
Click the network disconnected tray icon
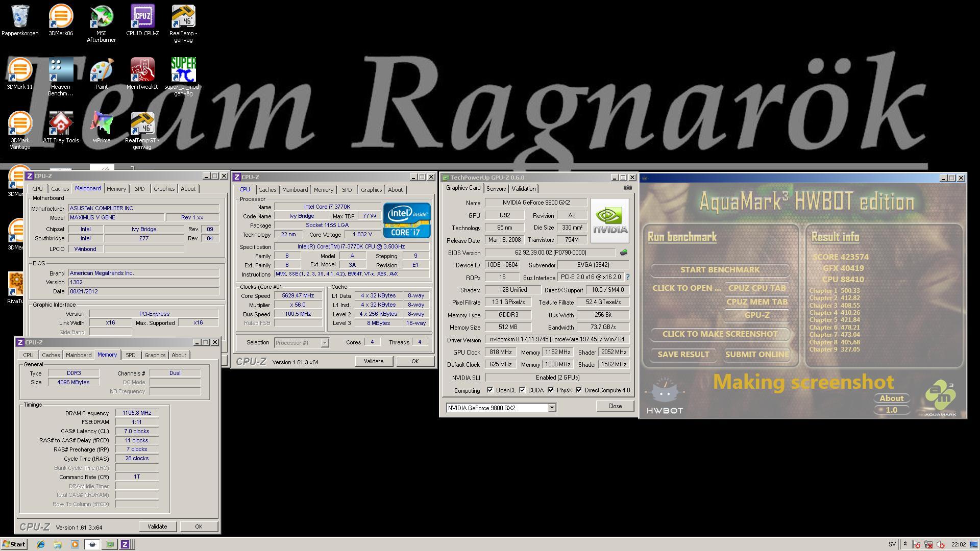point(928,544)
